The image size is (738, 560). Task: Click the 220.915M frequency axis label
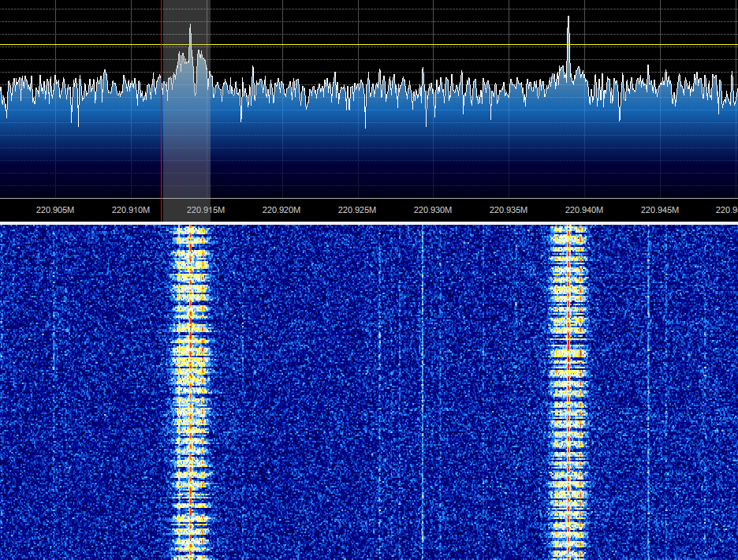pos(206,210)
